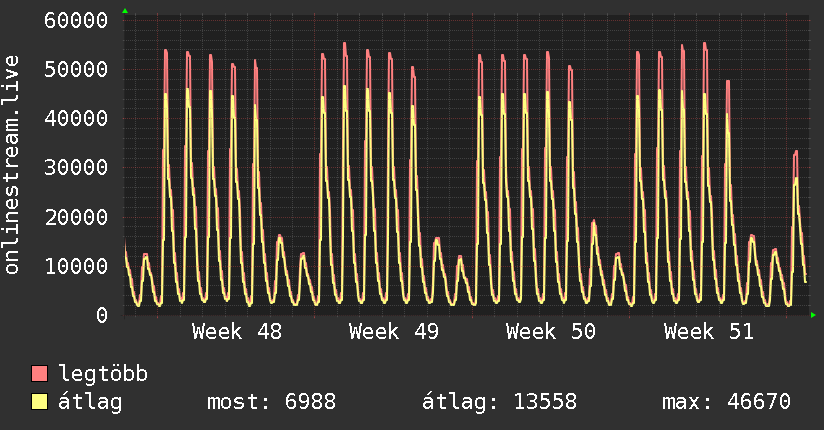
Task: Click the Week 51 axis label
Action: coord(708,332)
